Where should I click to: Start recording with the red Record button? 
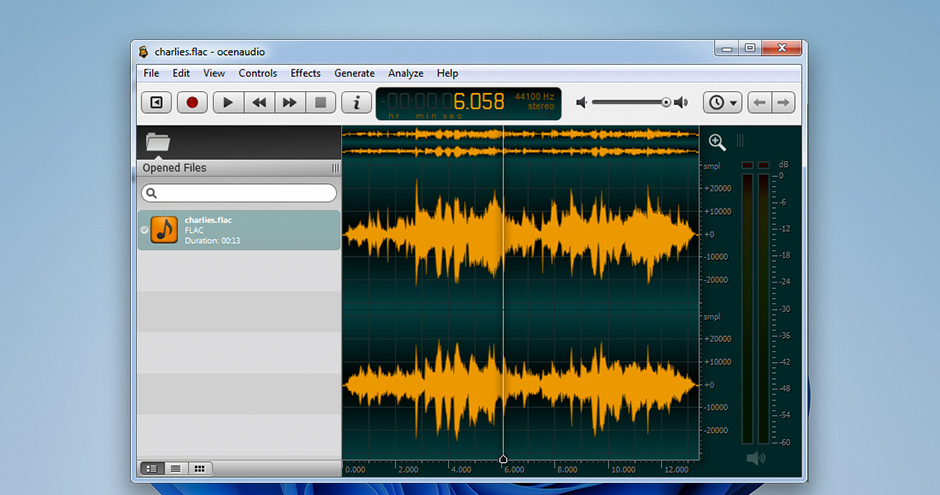[192, 102]
